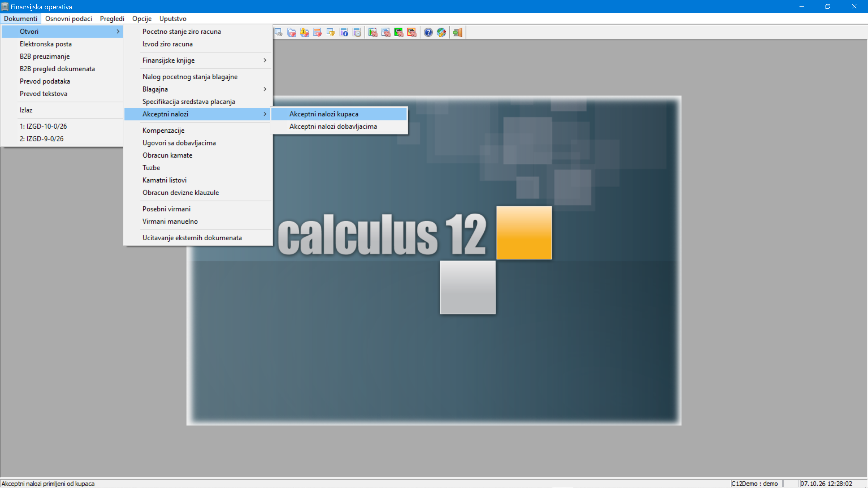Click the document with blue info icon
The width and height of the screenshot is (868, 488).
[344, 32]
